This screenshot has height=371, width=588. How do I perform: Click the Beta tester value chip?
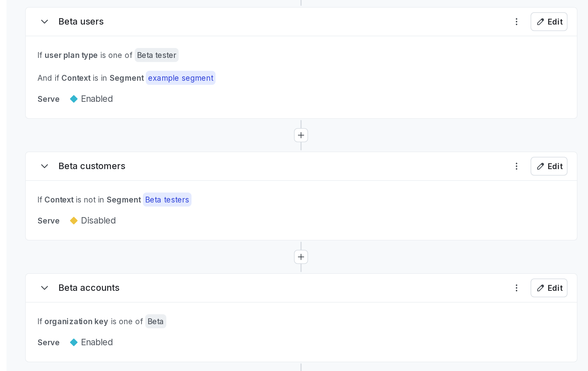(157, 55)
